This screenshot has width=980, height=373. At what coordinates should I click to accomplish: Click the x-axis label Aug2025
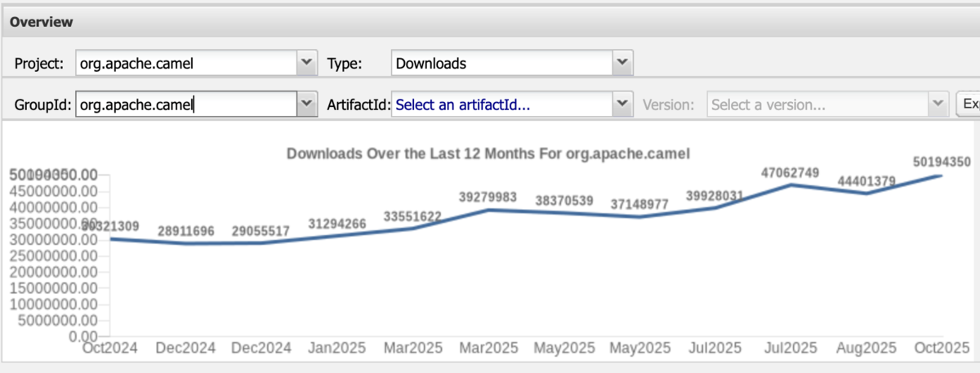pos(866,348)
